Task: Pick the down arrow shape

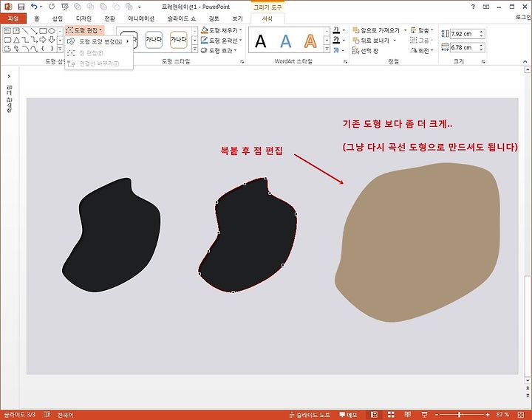Action: click(x=52, y=40)
